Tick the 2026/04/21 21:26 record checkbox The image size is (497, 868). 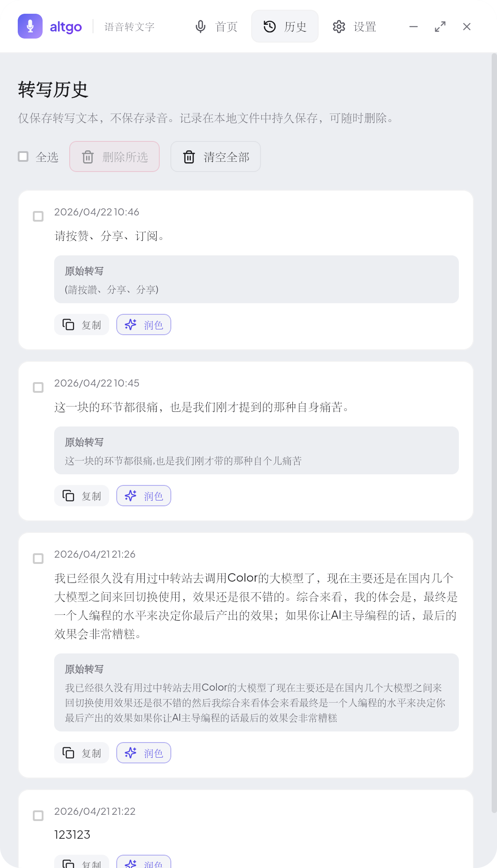point(39,559)
